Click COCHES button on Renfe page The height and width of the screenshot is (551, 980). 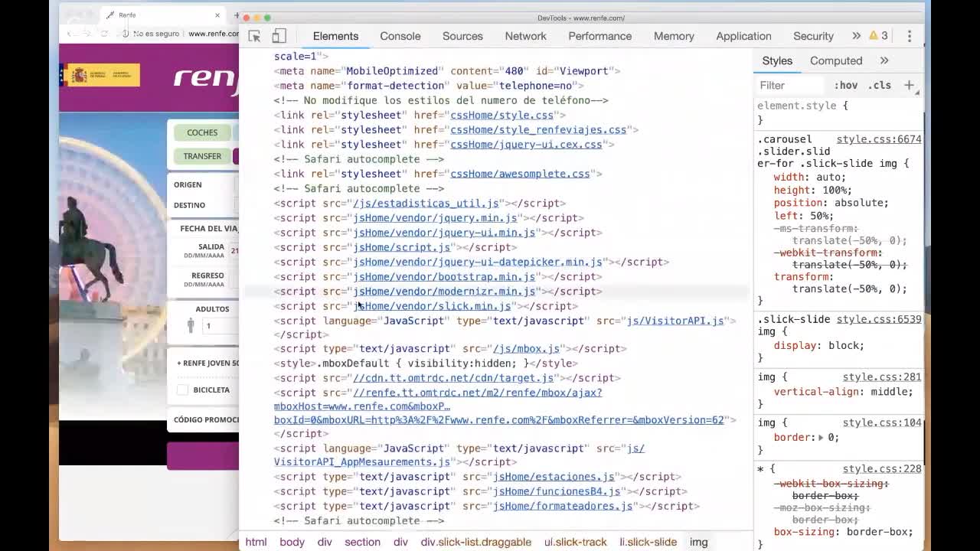pos(202,132)
